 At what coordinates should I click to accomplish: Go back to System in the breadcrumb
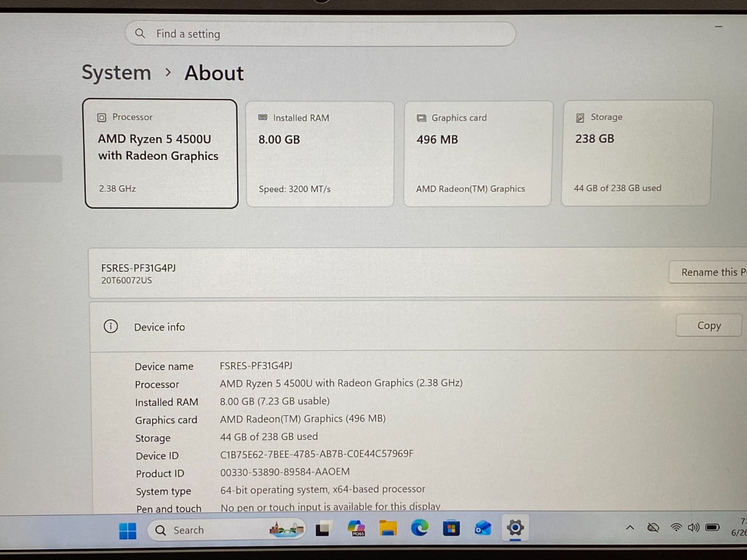click(116, 73)
